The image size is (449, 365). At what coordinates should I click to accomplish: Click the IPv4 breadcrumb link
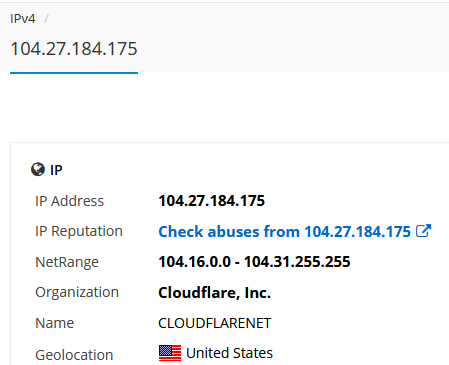tap(22, 19)
